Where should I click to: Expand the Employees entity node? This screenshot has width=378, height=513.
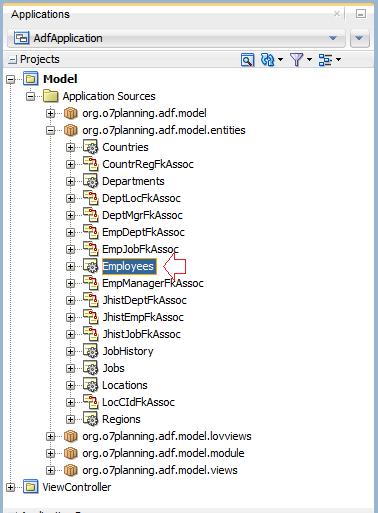pos(70,266)
